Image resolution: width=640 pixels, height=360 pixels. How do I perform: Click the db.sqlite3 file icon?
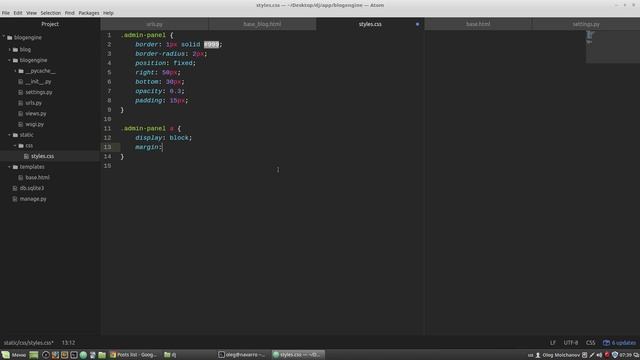point(15,188)
